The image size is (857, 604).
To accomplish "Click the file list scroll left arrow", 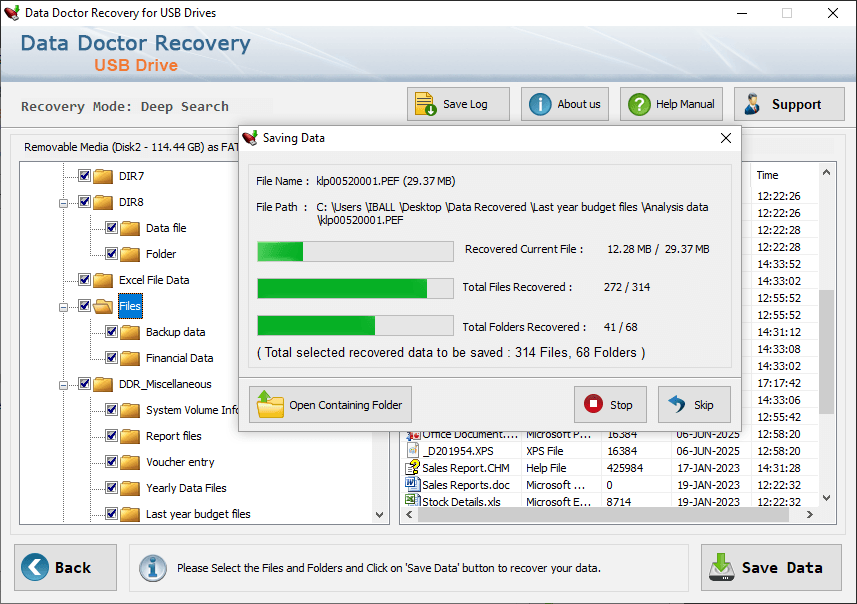I will 409,514.
